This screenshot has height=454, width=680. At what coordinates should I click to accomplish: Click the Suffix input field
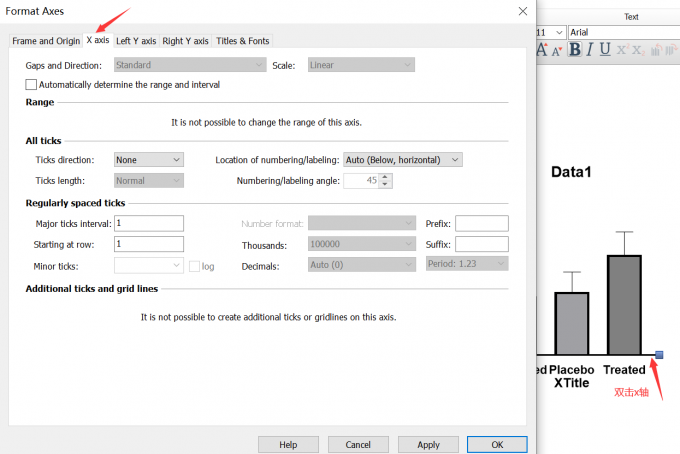[x=482, y=244]
